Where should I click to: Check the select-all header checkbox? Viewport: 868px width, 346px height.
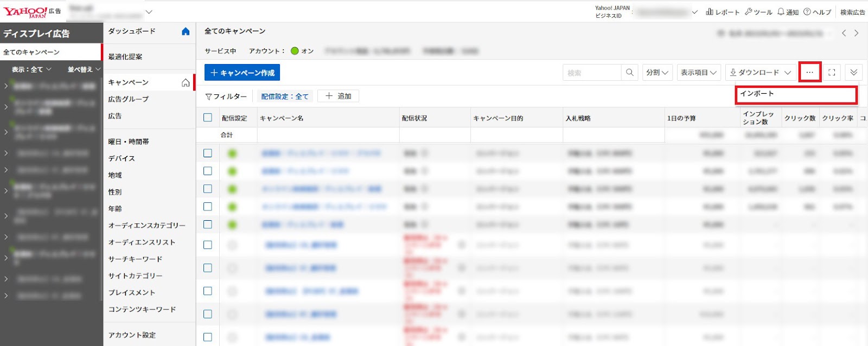[208, 118]
